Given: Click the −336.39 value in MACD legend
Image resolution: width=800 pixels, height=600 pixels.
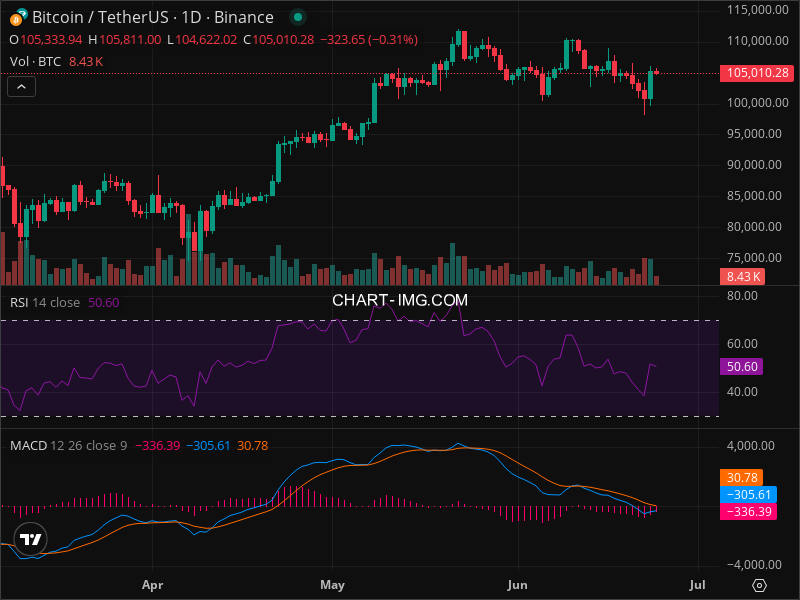Looking at the screenshot, I should tap(158, 445).
